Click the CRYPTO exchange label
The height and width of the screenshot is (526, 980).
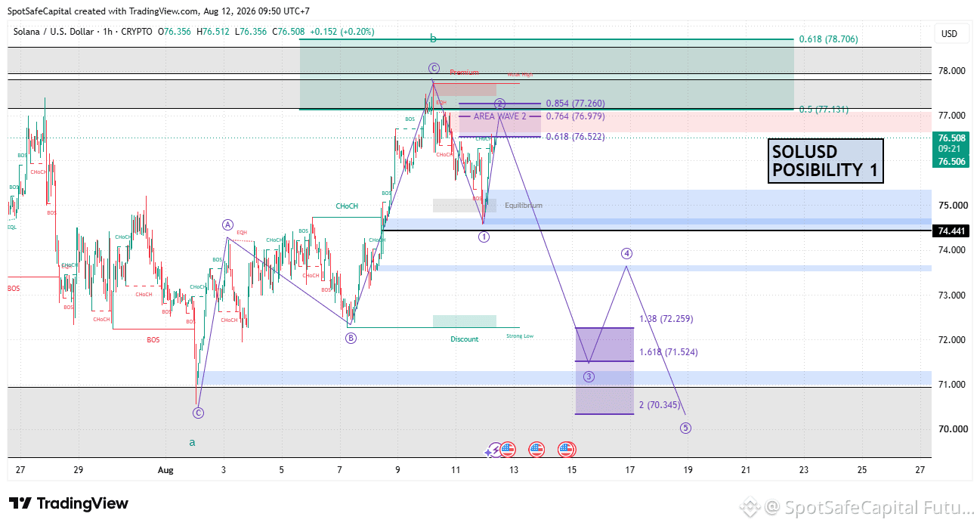[137, 32]
